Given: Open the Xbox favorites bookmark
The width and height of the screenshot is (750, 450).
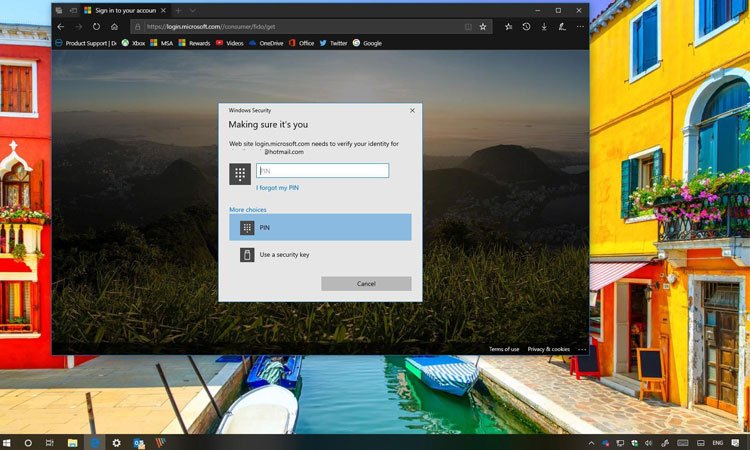Looking at the screenshot, I should point(133,43).
